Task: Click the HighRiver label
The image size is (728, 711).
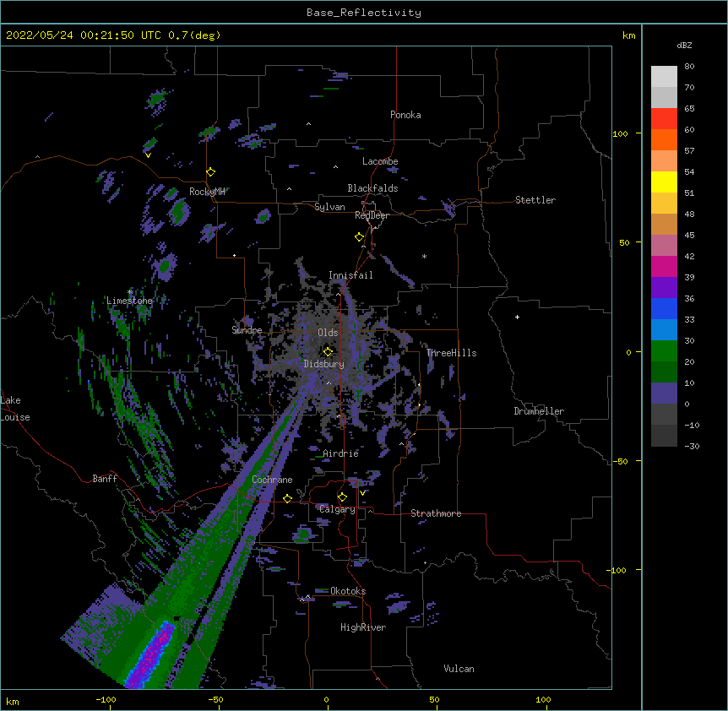Action: [363, 627]
